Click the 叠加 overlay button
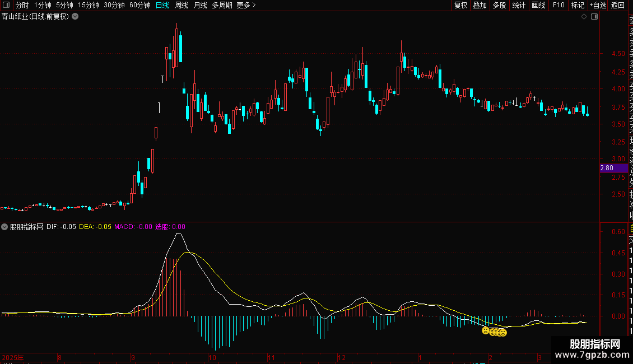Image resolution: width=633 pixels, height=364 pixels. [x=480, y=5]
